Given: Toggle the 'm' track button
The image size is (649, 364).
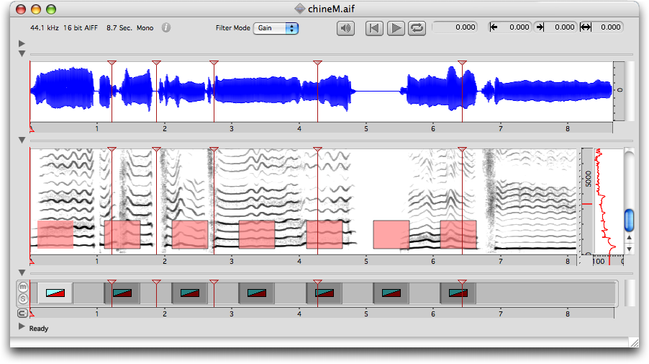Looking at the screenshot, I should [23, 287].
